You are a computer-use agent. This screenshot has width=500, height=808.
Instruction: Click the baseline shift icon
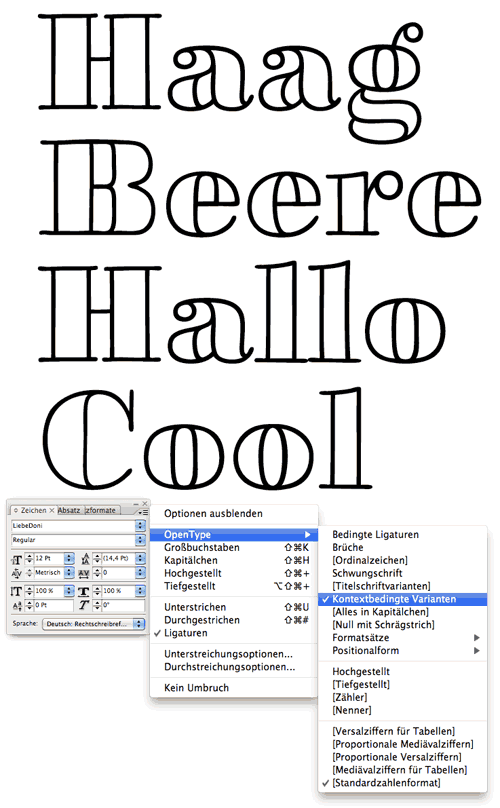[17, 606]
